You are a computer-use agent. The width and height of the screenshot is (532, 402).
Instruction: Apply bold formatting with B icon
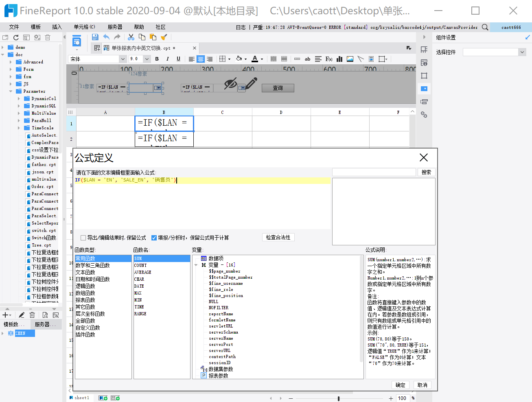tap(157, 59)
